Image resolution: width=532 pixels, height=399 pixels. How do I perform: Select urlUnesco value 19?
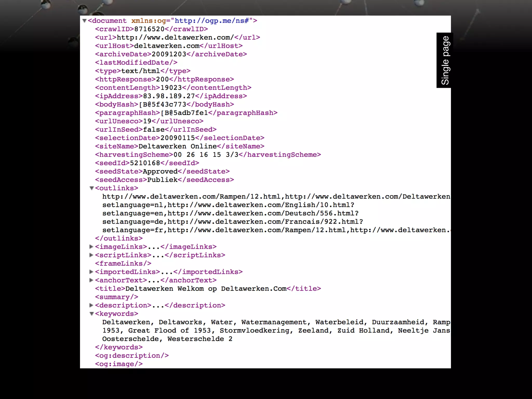pos(147,121)
